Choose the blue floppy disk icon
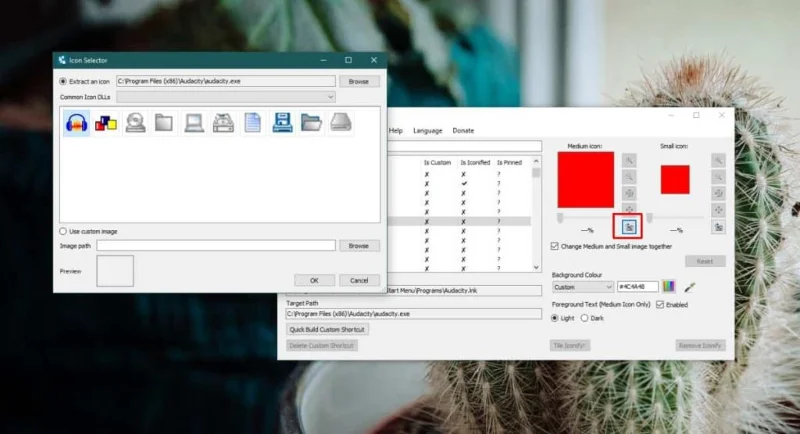 pos(282,123)
